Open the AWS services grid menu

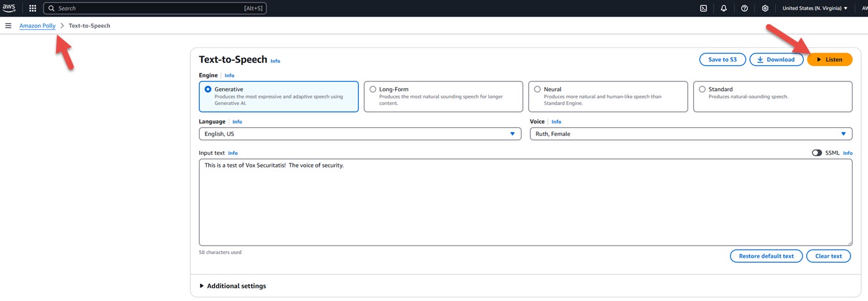click(32, 8)
